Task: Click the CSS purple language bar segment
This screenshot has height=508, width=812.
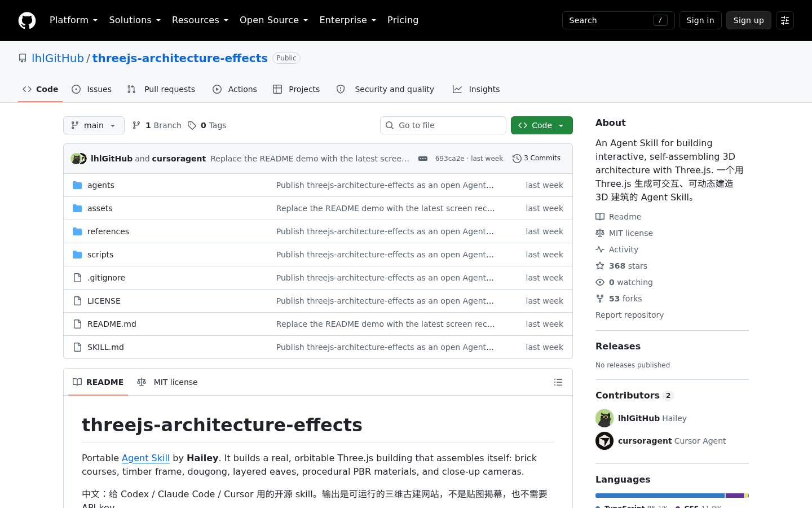Action: (x=735, y=496)
